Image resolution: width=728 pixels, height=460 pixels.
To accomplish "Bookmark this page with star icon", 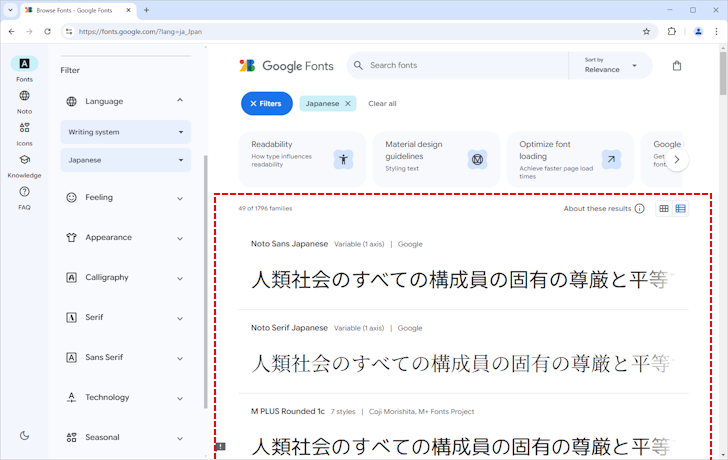I will pyautogui.click(x=646, y=32).
